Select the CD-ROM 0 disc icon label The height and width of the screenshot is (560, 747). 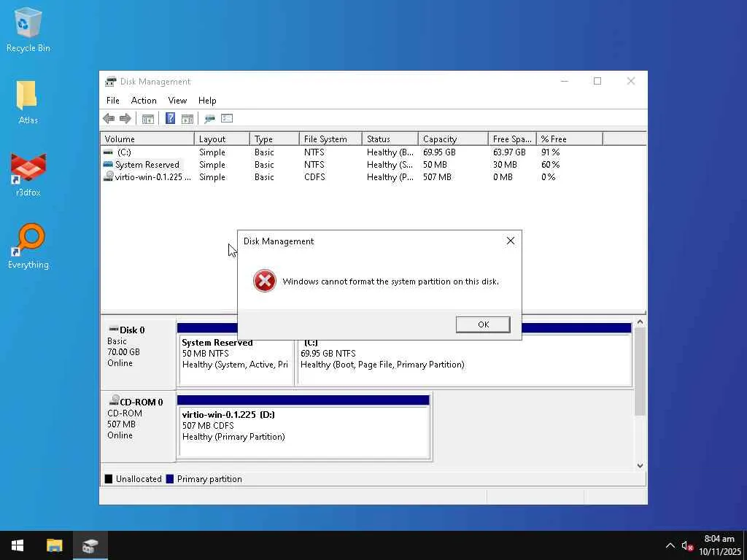pyautogui.click(x=136, y=402)
